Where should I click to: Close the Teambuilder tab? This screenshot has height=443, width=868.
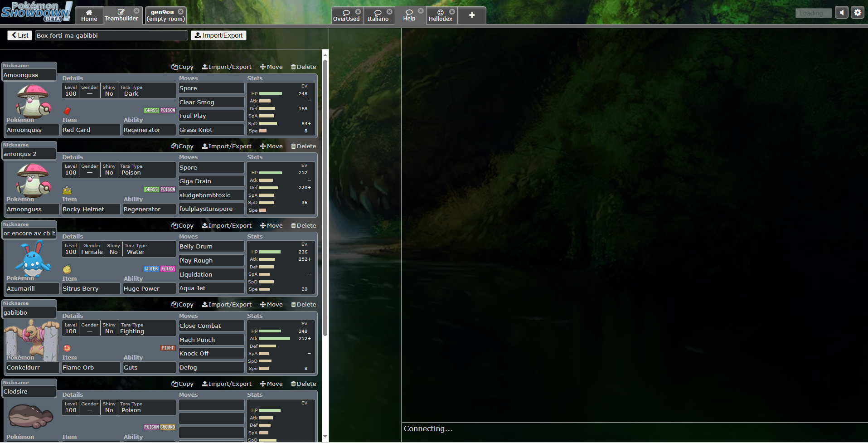[x=136, y=11]
